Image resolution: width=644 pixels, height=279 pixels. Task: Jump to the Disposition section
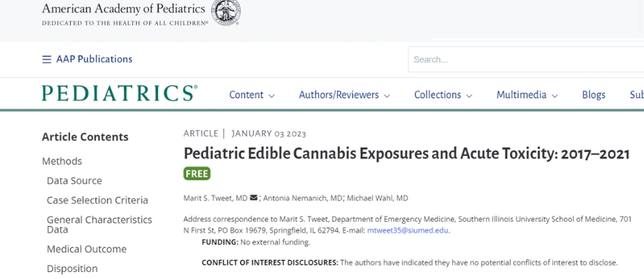[x=72, y=269]
